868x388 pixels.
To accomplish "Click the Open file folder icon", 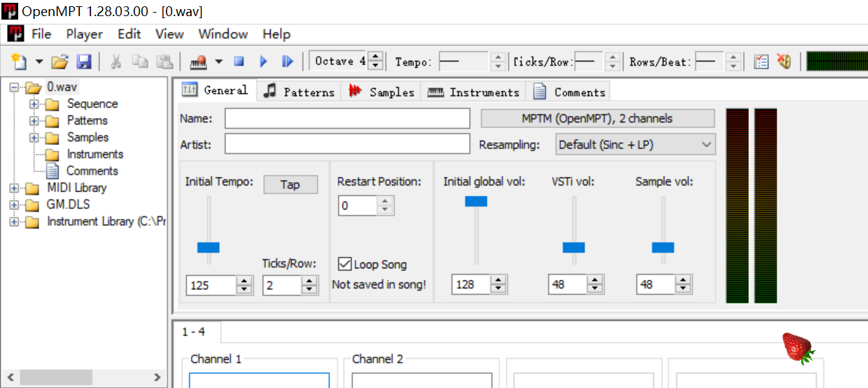I will [x=60, y=62].
